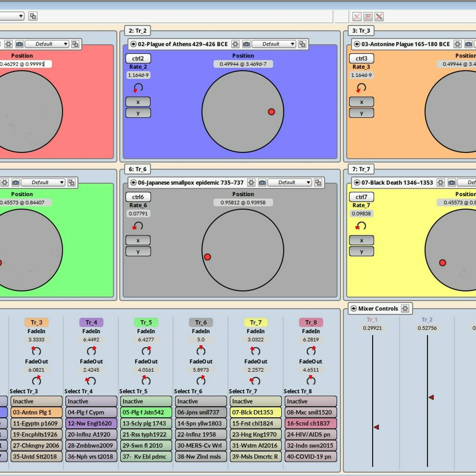476x476 pixels.
Task: Click the Rate_2 rotary knob
Action: 138,88
